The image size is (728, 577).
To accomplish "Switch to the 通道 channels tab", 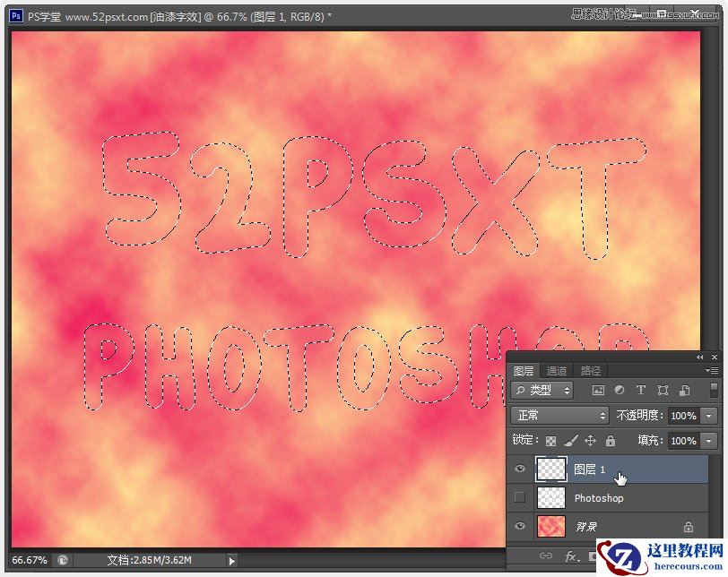I will 557,370.
